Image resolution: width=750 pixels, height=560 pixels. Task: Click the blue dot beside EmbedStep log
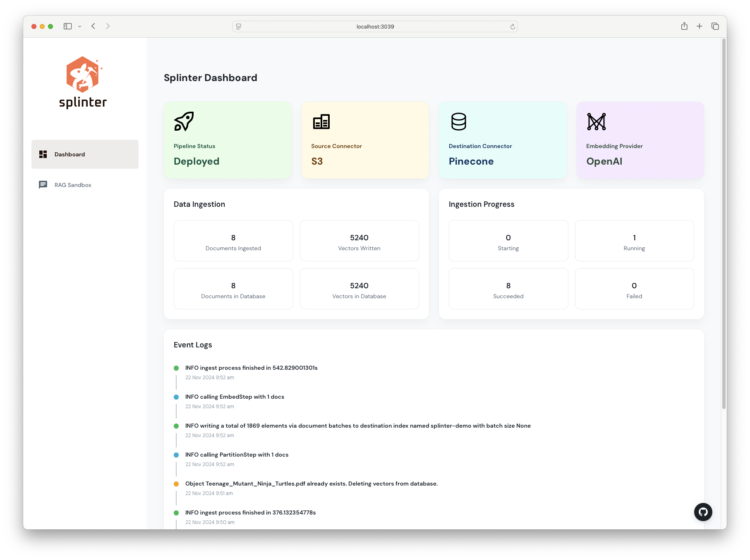coord(176,397)
